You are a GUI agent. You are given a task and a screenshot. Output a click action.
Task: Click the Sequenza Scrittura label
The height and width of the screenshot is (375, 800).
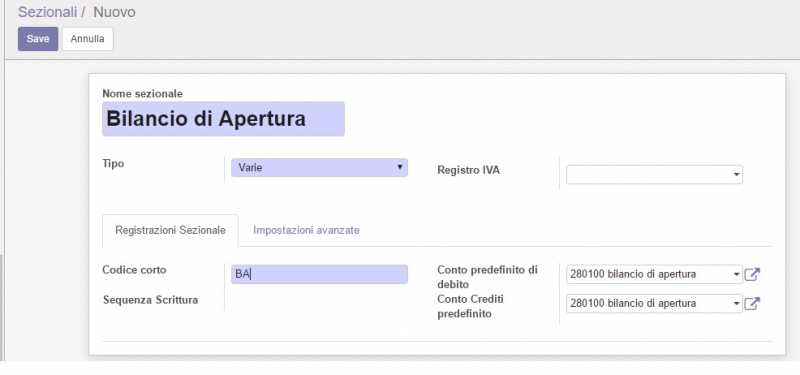tap(151, 300)
